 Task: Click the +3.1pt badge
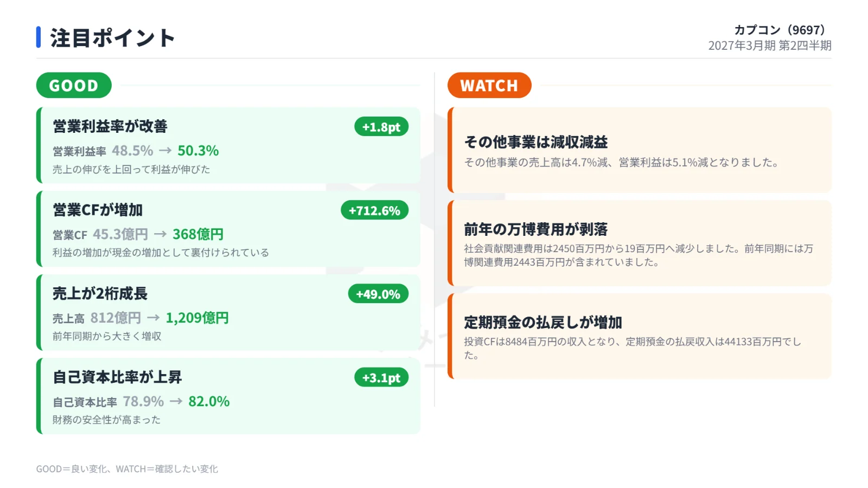(381, 377)
